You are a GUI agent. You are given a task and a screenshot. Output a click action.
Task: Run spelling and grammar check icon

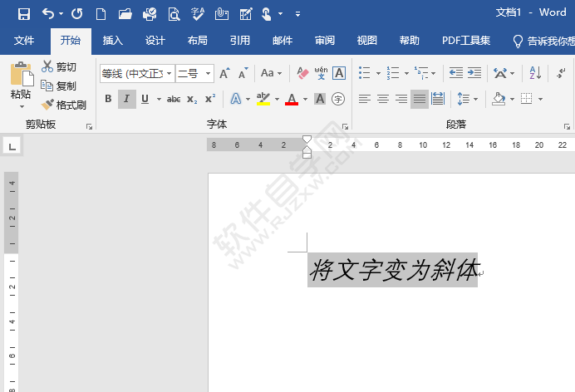point(198,14)
